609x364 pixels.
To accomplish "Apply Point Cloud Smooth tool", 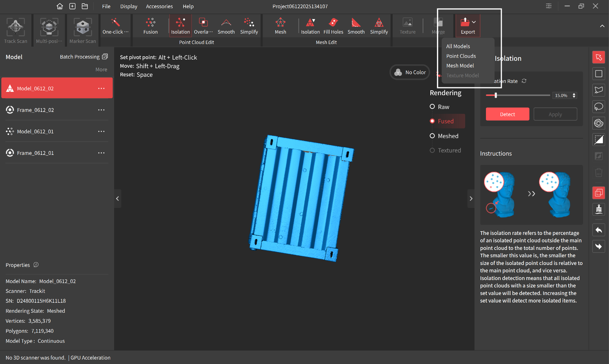I will [226, 26].
